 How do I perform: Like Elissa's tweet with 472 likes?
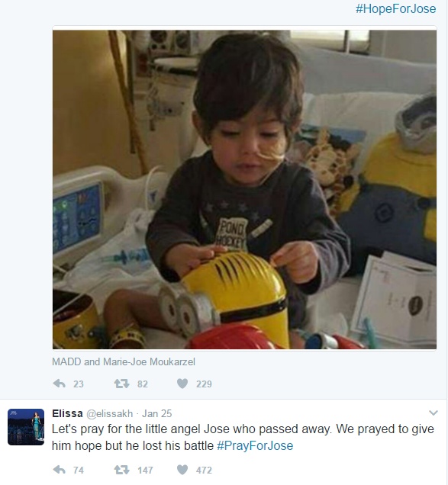[182, 471]
